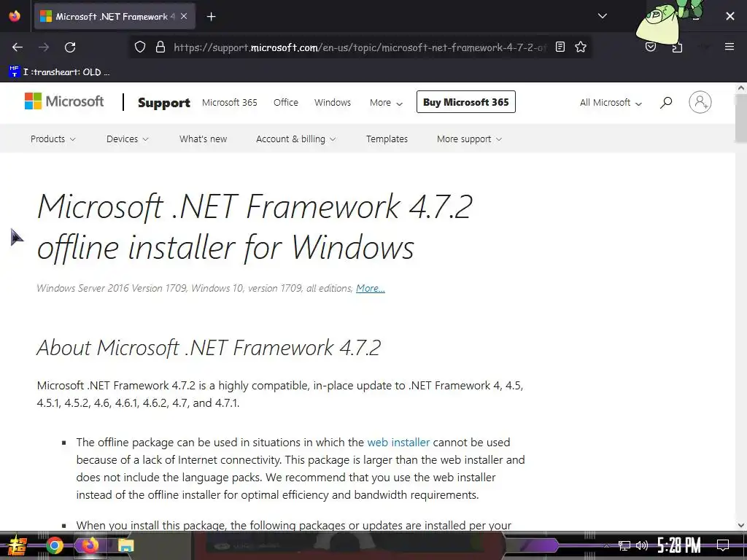The height and width of the screenshot is (560, 747).
Task: List all tabs dropdown arrow
Action: point(602,16)
